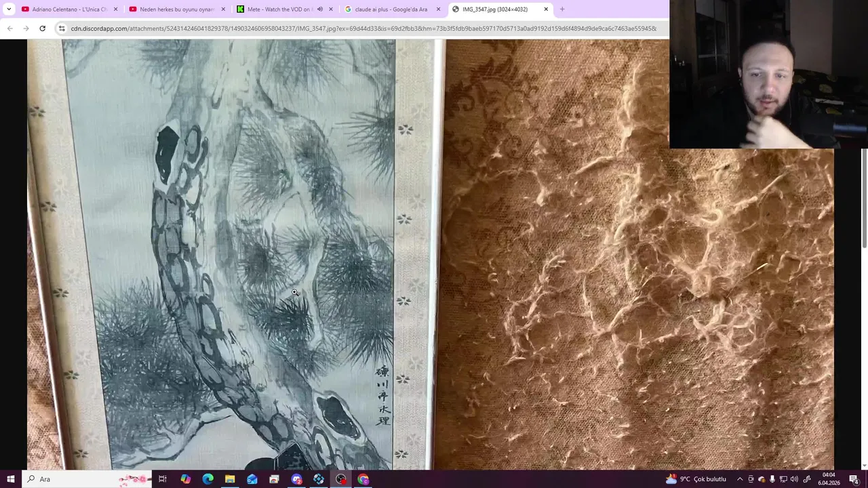Screen dimensions: 868x488
Task: Launch Copilot from the taskbar
Action: point(185,479)
